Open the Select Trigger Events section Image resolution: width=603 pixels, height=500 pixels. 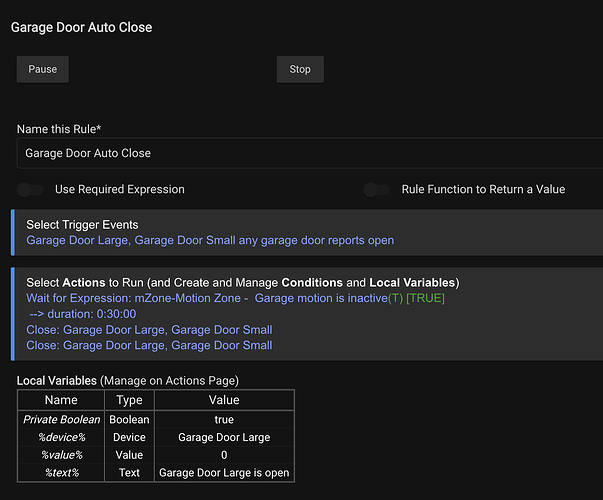pos(82,225)
